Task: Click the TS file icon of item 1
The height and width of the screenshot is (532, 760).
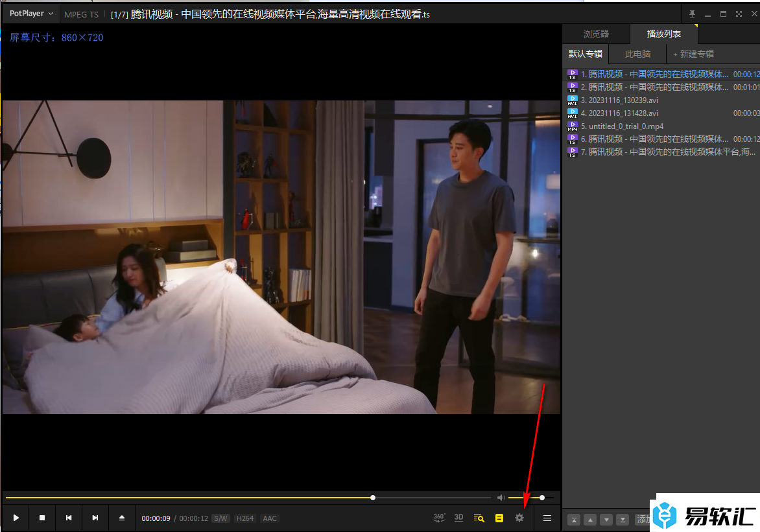Action: point(573,74)
